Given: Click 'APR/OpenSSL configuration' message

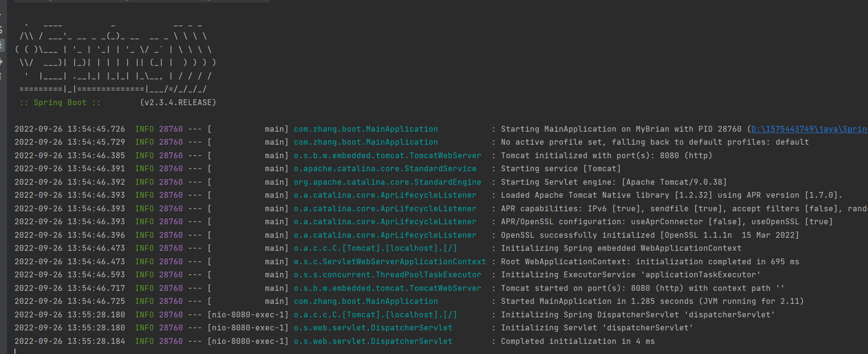Looking at the screenshot, I should coord(667,222).
